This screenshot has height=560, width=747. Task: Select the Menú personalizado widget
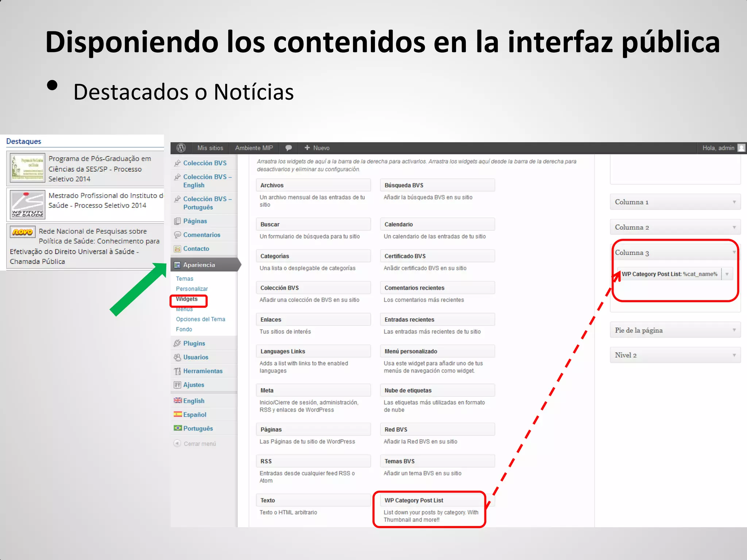[437, 351]
